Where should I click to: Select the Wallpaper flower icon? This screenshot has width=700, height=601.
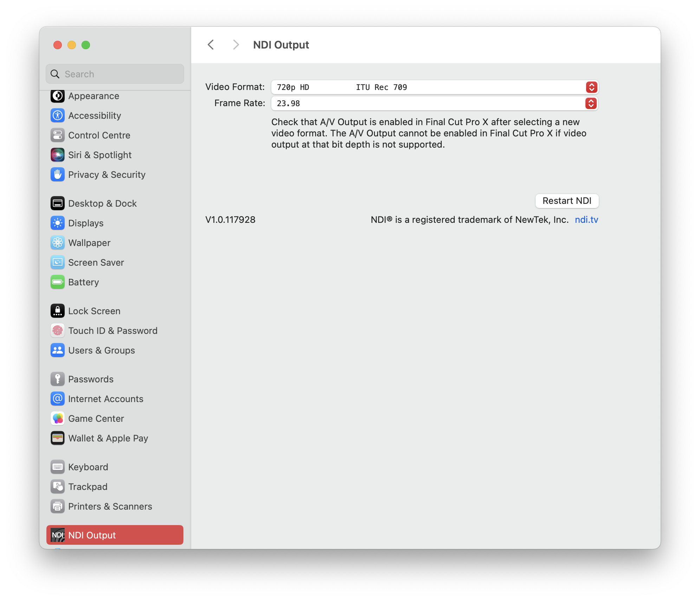tap(58, 243)
